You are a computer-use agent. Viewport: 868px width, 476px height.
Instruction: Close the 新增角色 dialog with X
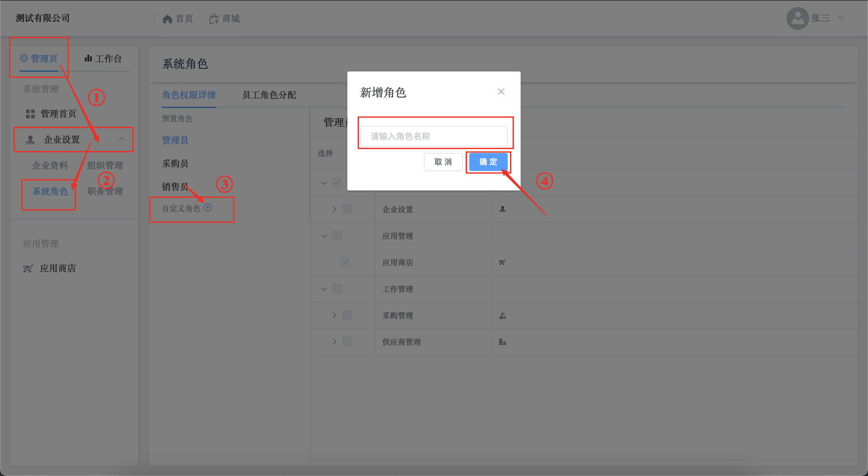point(501,92)
